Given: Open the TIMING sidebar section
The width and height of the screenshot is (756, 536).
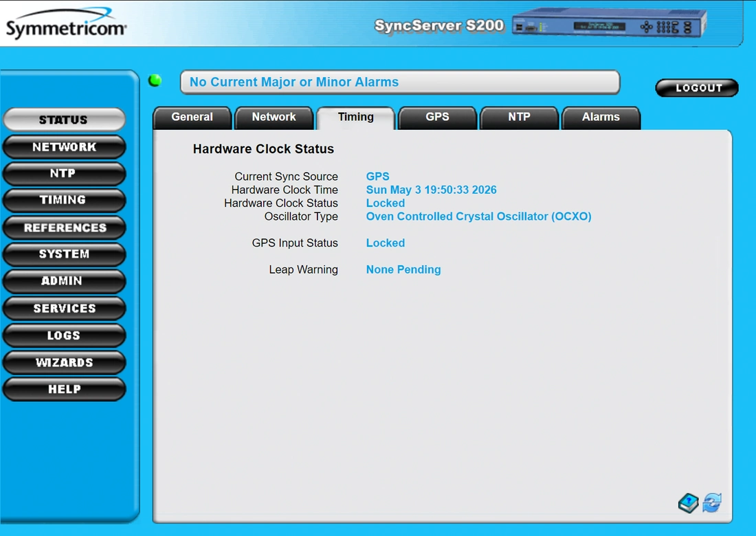Looking at the screenshot, I should 64,200.
